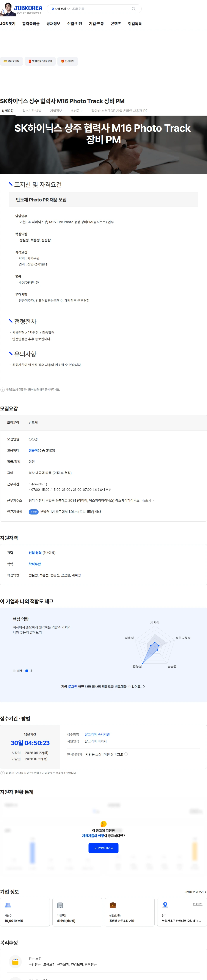Click 남은기간 countdown 30일 04:50:23

[x=30, y=743]
